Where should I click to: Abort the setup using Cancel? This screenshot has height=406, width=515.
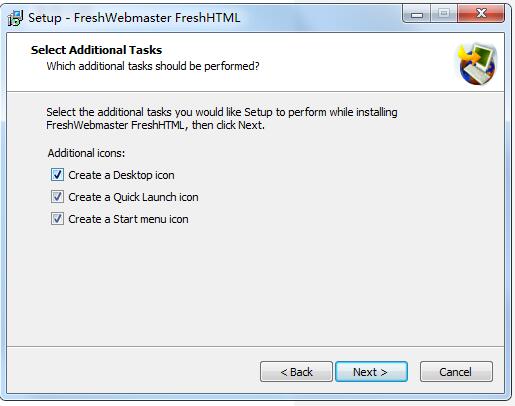pyautogui.click(x=456, y=372)
